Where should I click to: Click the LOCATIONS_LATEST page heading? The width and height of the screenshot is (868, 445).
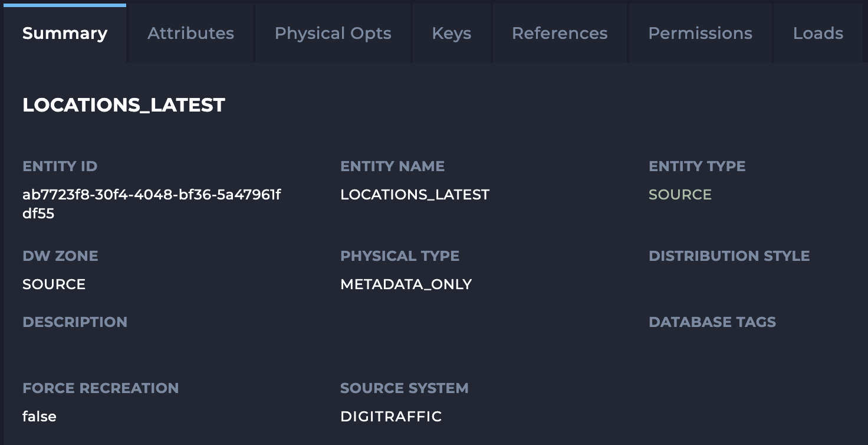tap(124, 104)
